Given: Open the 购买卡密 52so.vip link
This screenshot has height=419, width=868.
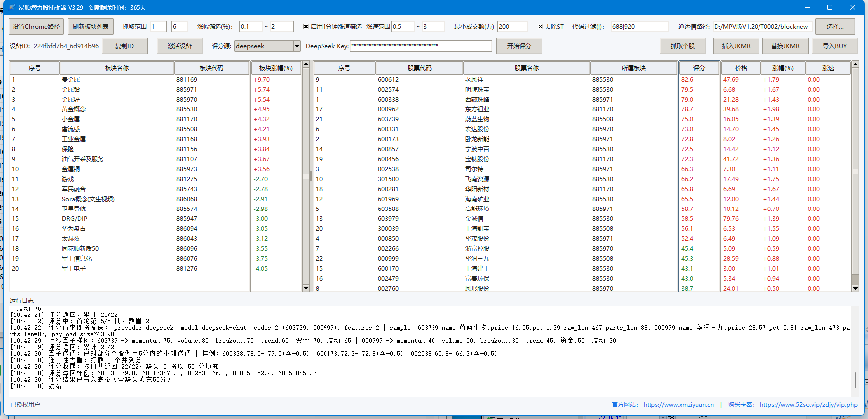Looking at the screenshot, I should coord(808,405).
